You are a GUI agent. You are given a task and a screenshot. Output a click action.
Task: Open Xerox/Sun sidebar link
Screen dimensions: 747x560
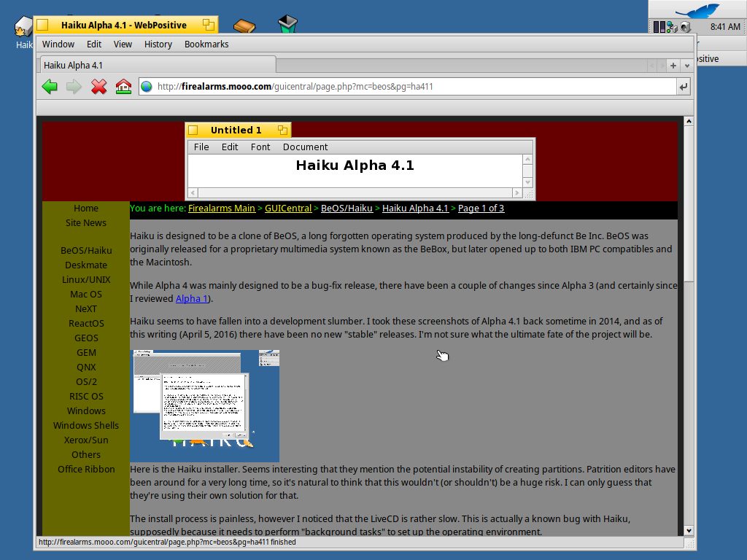(x=86, y=440)
